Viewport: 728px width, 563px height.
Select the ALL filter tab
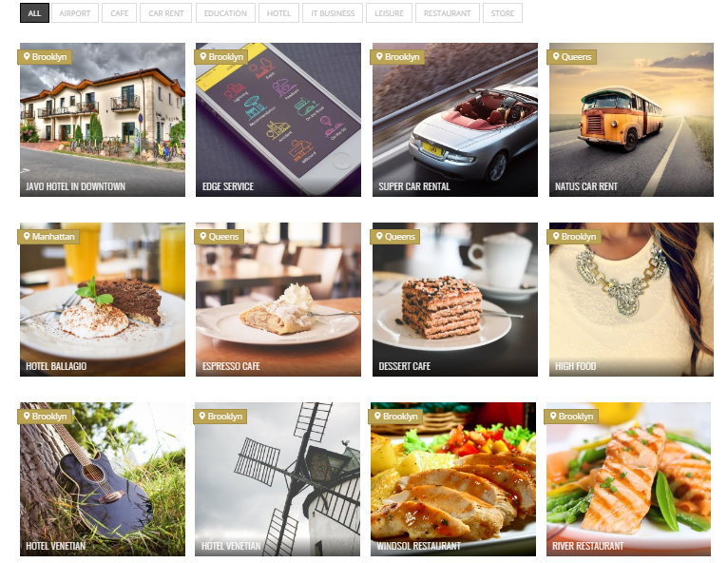click(x=34, y=13)
